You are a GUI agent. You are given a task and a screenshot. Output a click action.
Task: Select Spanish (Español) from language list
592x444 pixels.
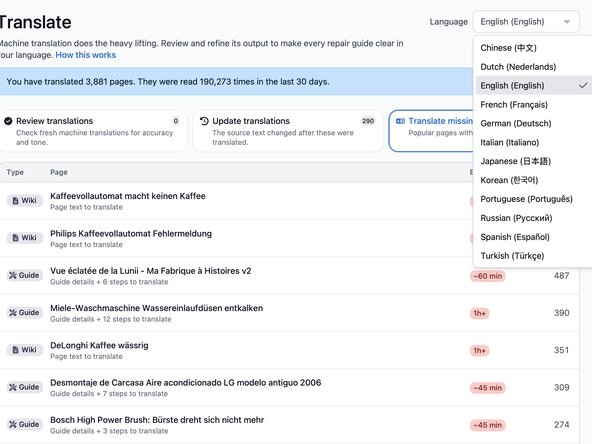(532, 237)
